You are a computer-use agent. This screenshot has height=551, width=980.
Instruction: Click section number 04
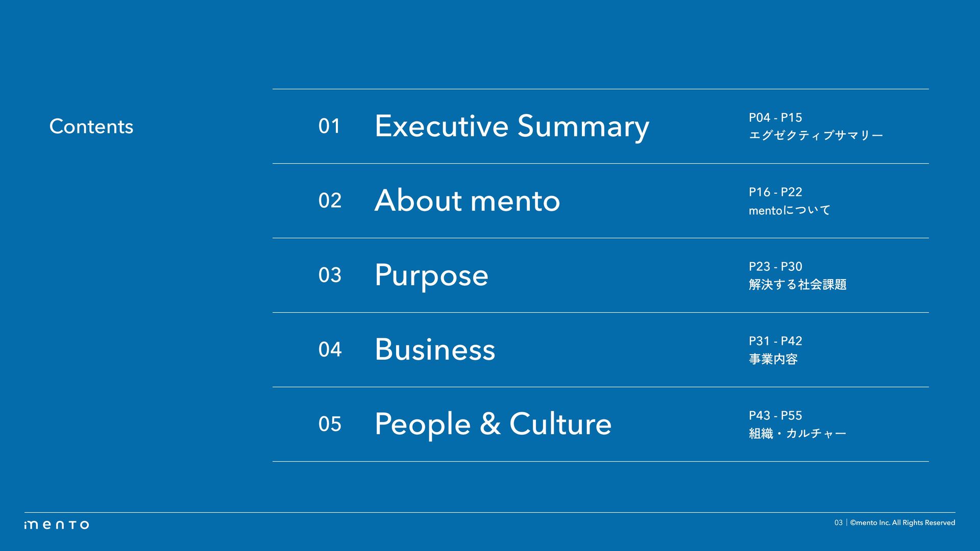(x=330, y=349)
